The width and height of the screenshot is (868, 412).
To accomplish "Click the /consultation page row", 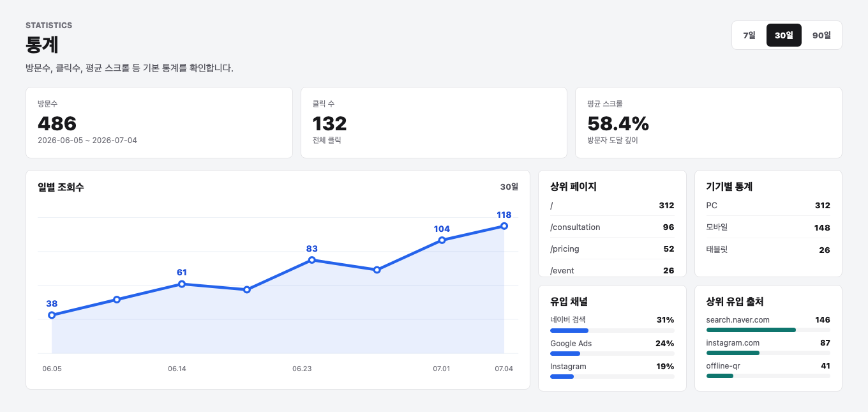I will [x=612, y=227].
